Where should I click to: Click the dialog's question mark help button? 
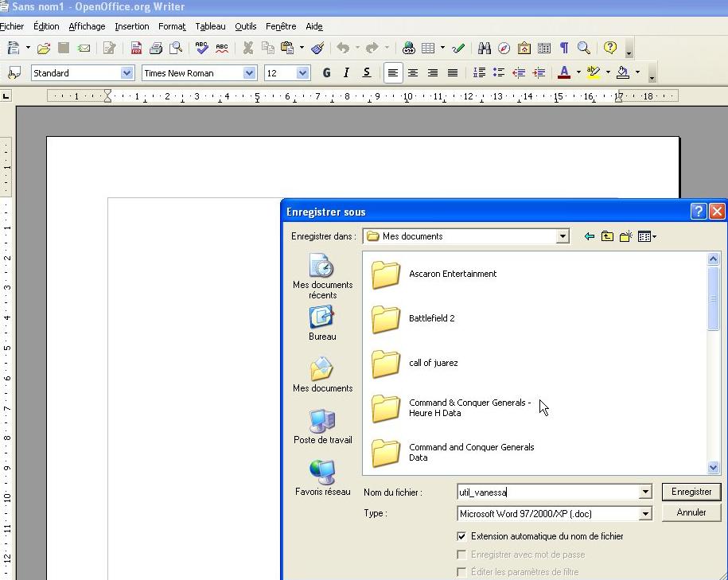[x=699, y=212]
